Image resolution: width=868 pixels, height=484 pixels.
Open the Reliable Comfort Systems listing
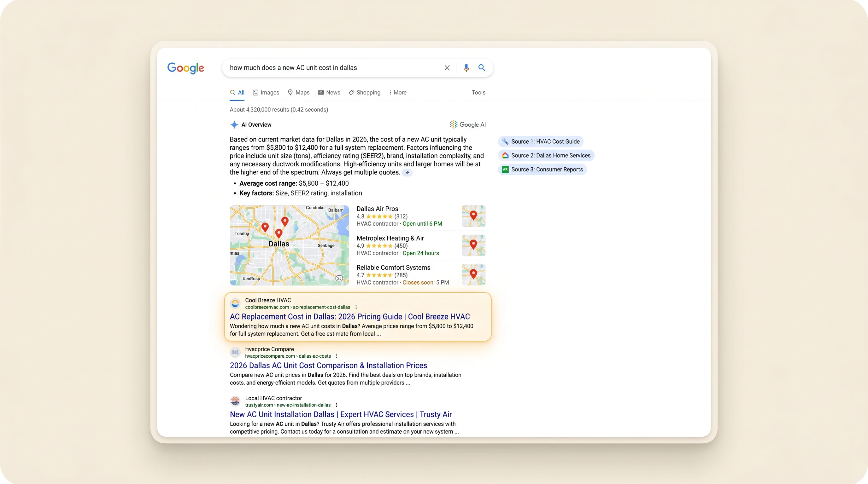pos(393,267)
